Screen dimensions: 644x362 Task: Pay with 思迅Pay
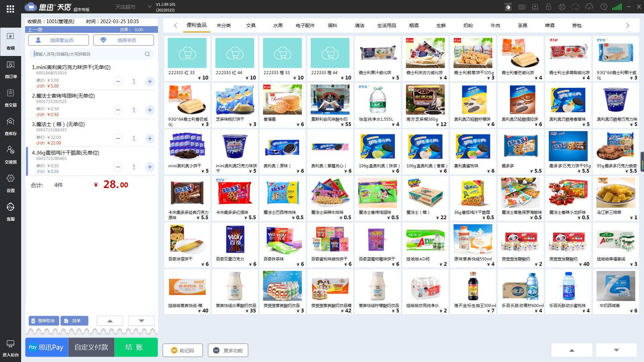tap(47, 347)
